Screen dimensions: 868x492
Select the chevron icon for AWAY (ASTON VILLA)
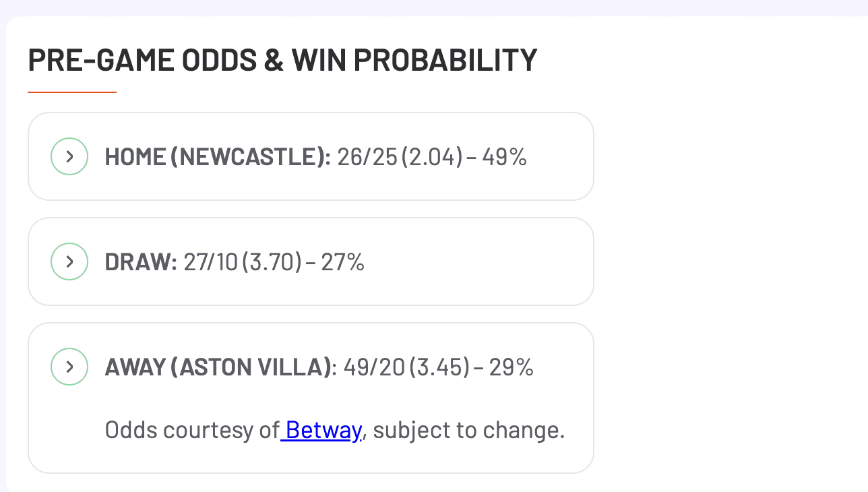69,367
